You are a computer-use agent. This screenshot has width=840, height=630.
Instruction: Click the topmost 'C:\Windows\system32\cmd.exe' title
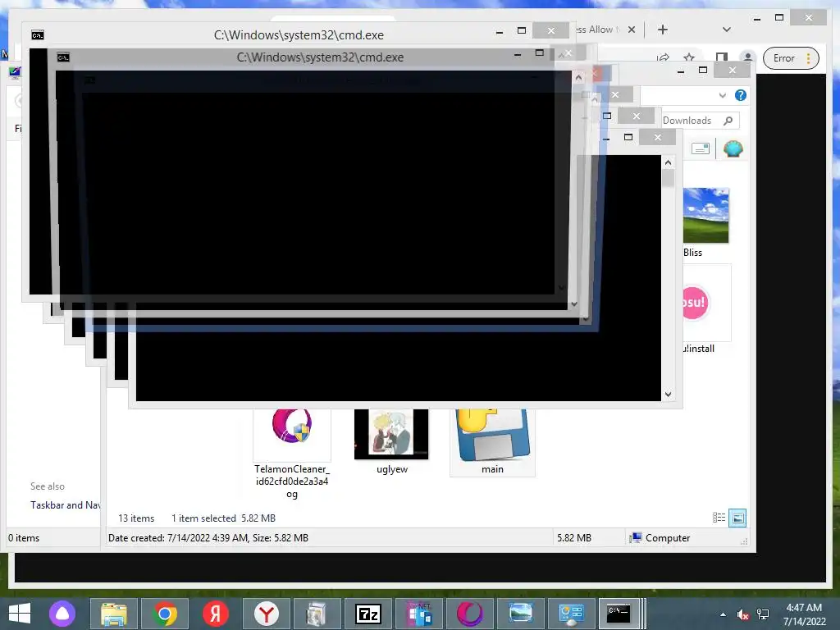click(x=299, y=35)
